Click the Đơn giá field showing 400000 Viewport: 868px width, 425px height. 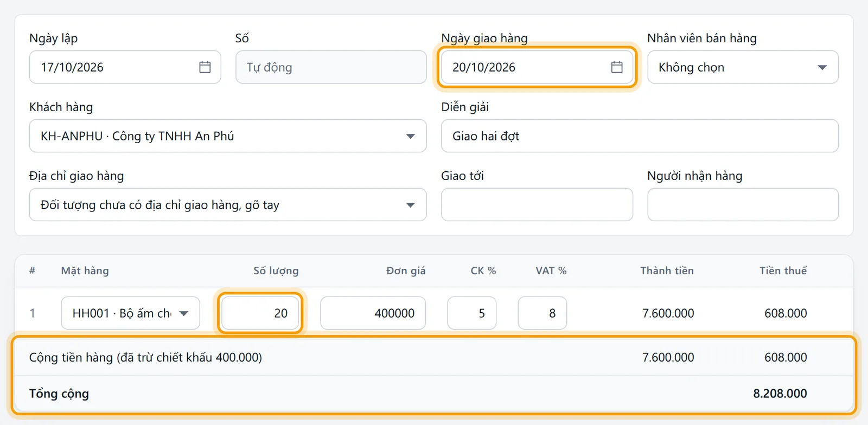pyautogui.click(x=373, y=313)
